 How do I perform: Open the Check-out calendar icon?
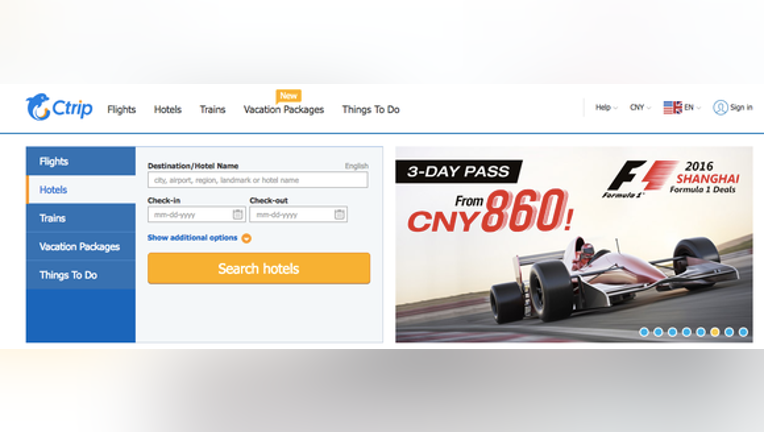(339, 214)
